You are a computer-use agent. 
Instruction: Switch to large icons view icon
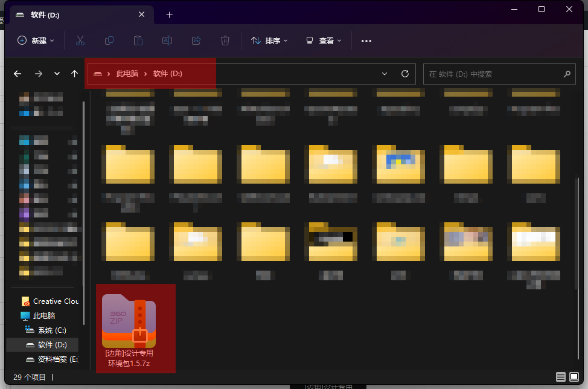pos(574,377)
